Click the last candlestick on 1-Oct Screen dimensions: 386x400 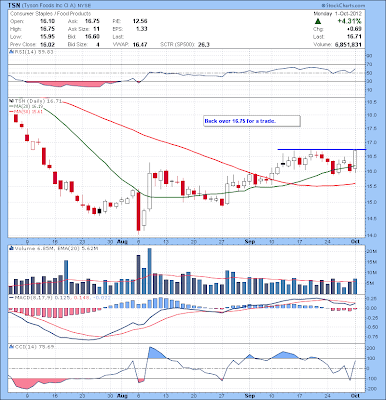355,160
